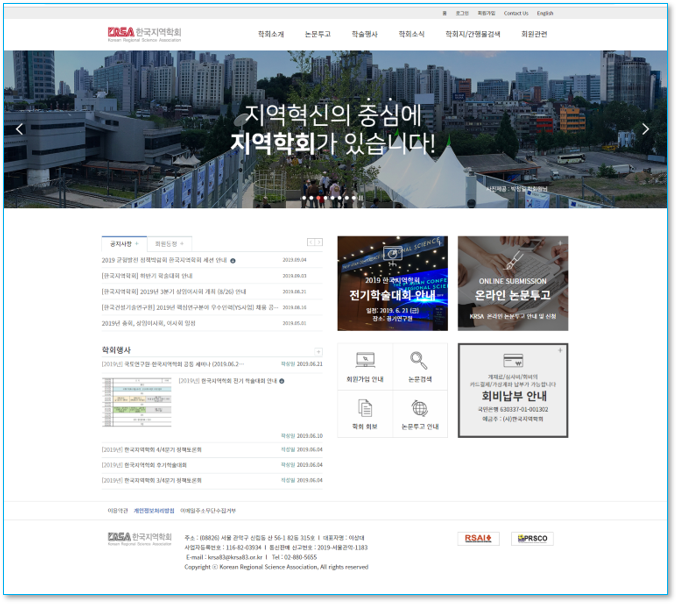Open 학술행사 main menu

[x=364, y=34]
